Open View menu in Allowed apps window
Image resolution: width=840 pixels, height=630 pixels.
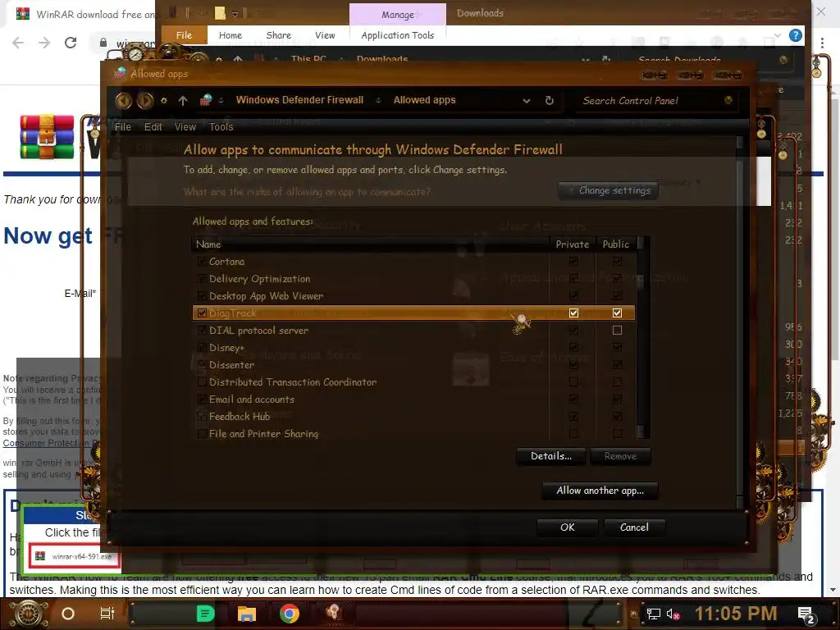[185, 127]
